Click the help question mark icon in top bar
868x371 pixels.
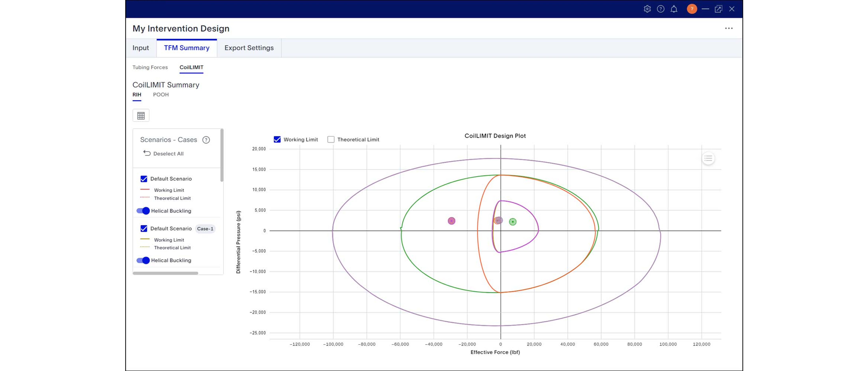(x=661, y=9)
